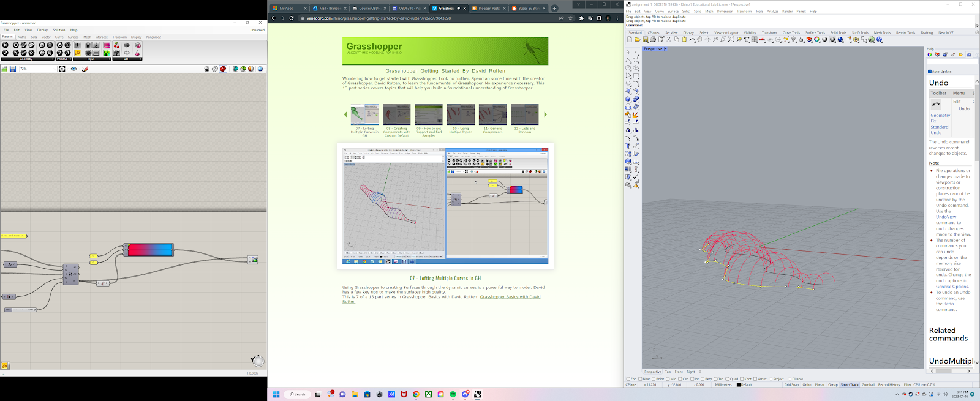The height and width of the screenshot is (401, 980).
Task: Select the Pan hand icon in Rhino toolbar
Action: [700, 39]
